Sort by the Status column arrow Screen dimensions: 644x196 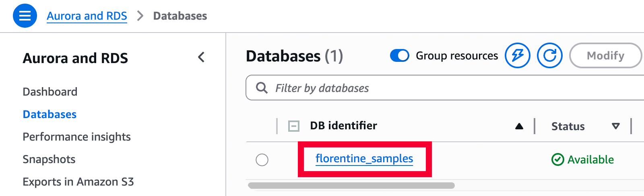click(615, 126)
